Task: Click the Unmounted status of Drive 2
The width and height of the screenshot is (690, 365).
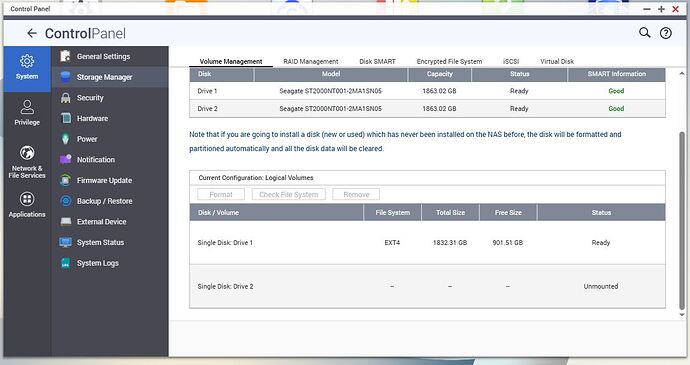Action: 601,286
